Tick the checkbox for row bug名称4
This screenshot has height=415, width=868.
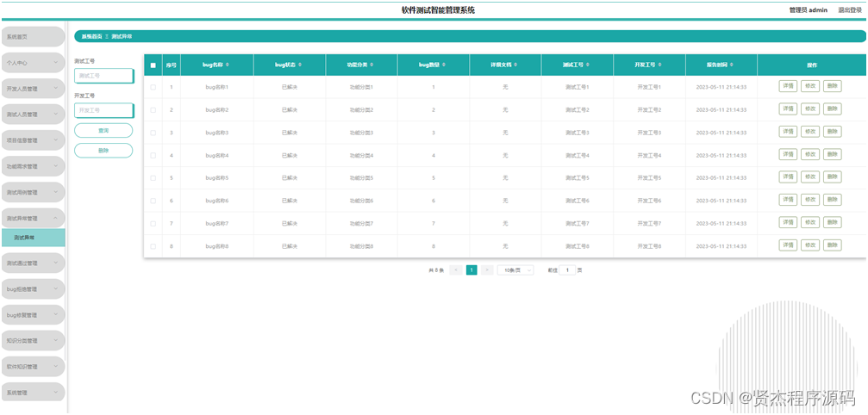click(x=153, y=155)
